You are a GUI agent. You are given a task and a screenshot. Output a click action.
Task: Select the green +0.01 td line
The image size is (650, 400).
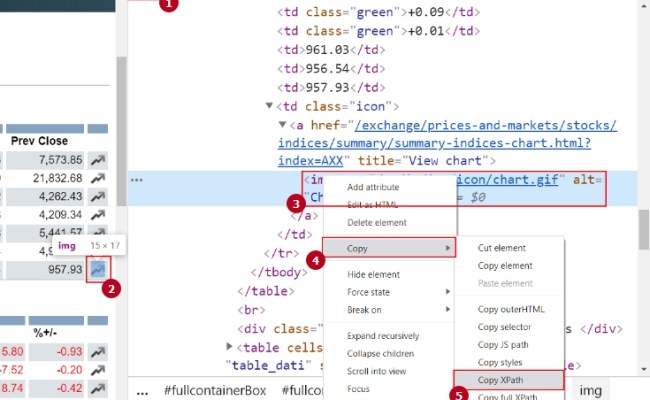pos(378,31)
